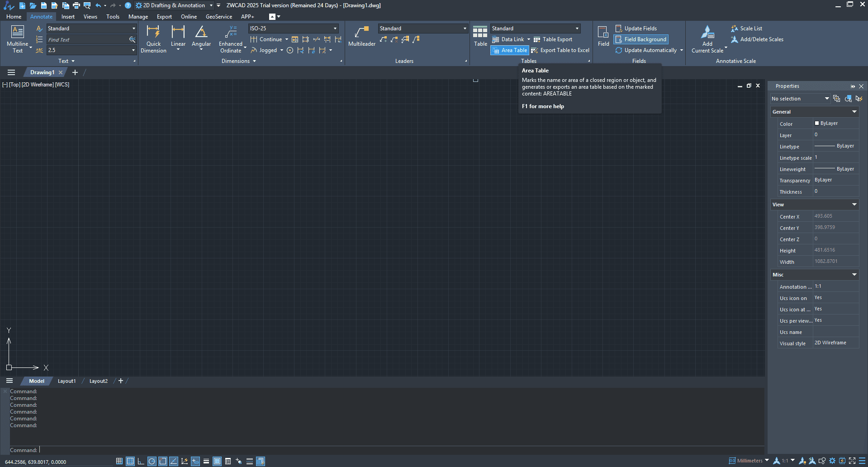
Task: Open the GeoService ribbon tab
Action: (219, 17)
